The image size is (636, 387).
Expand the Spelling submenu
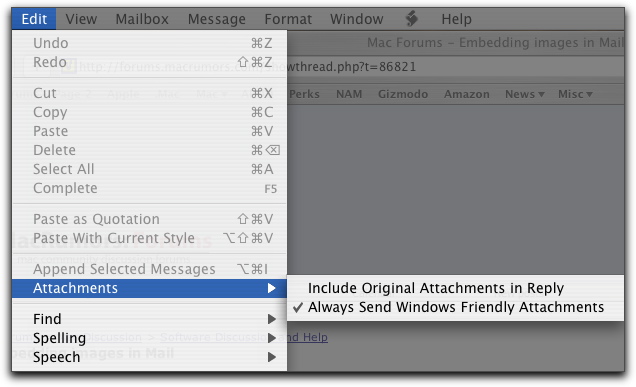tap(149, 338)
